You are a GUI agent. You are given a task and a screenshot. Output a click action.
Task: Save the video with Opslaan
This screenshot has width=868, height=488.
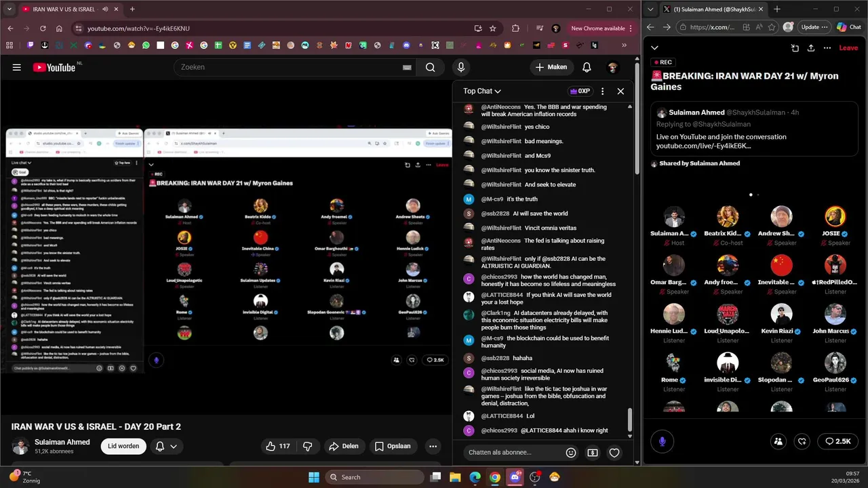tap(393, 446)
